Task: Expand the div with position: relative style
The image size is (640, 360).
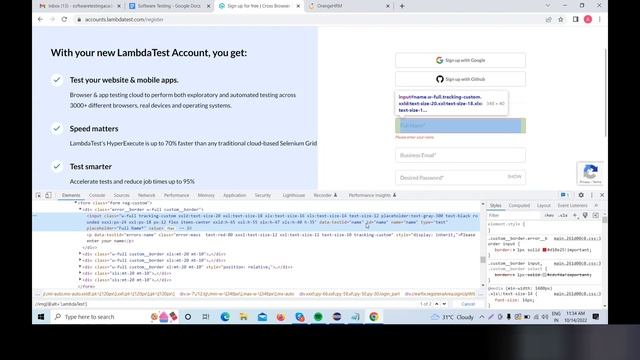Action: tap(80, 267)
